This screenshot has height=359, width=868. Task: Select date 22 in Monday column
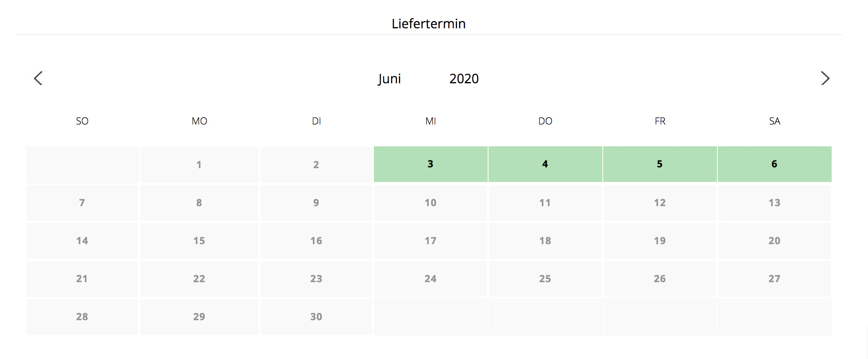[x=199, y=279]
